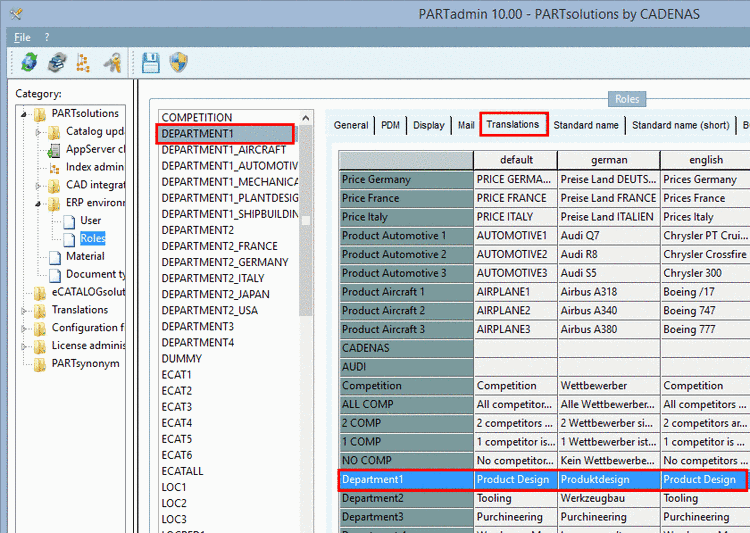Click the Chrysler Crossfire cell
This screenshot has width=750, height=533.
705,255
